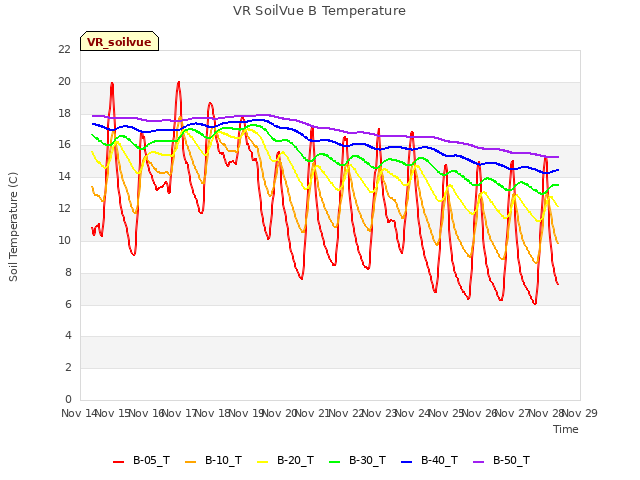Click the 22 y-axis tick label
This screenshot has width=640, height=480.
64,49
